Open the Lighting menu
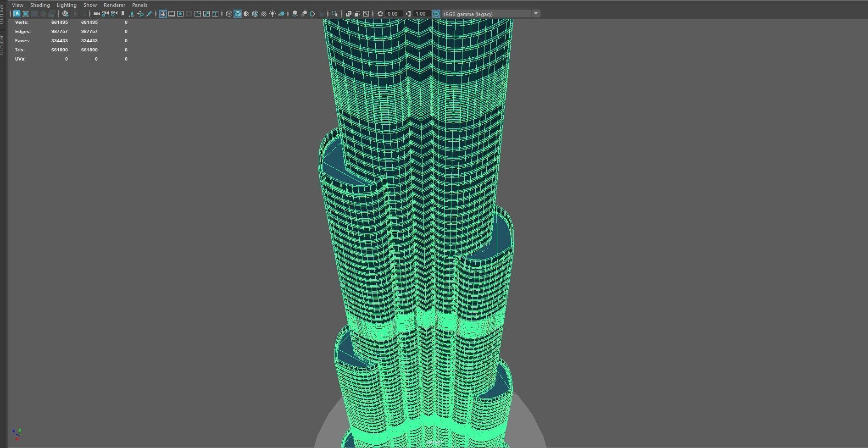This screenshot has height=448, width=868. (x=67, y=5)
